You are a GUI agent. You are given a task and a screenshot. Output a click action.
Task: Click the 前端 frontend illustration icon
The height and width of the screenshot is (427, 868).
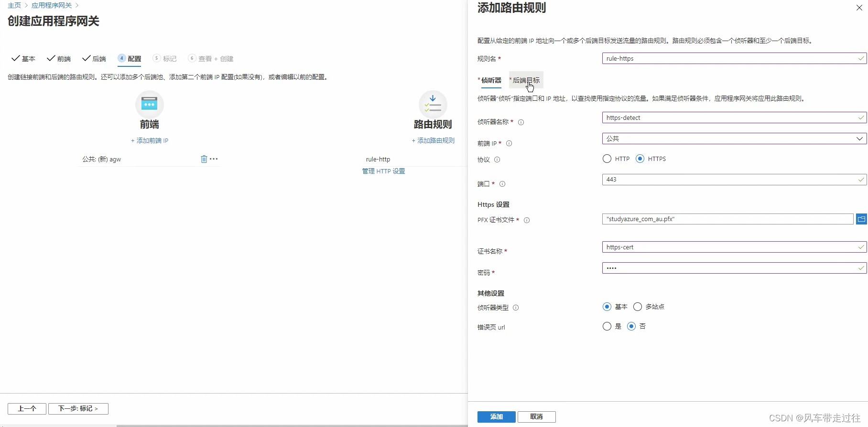click(x=150, y=104)
